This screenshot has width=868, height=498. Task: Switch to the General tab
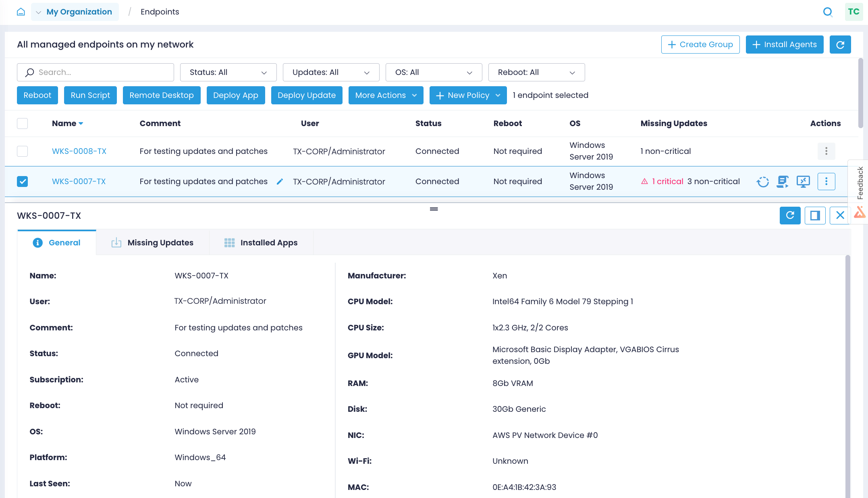57,243
